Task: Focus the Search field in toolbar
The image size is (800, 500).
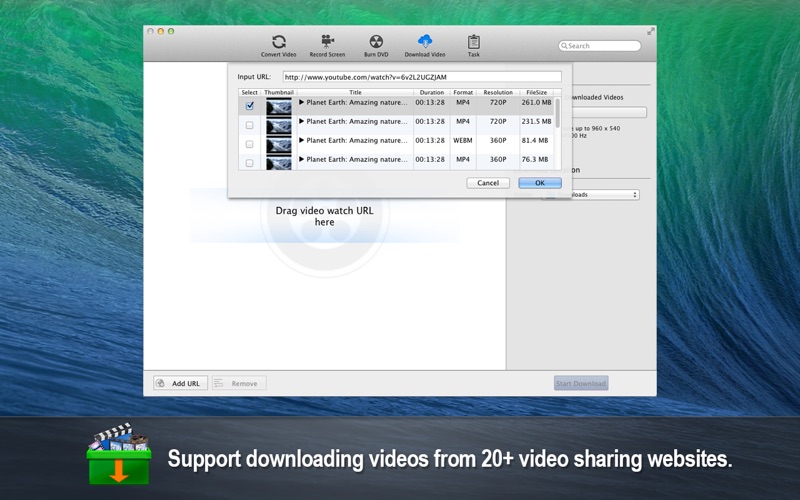Action: [599, 46]
